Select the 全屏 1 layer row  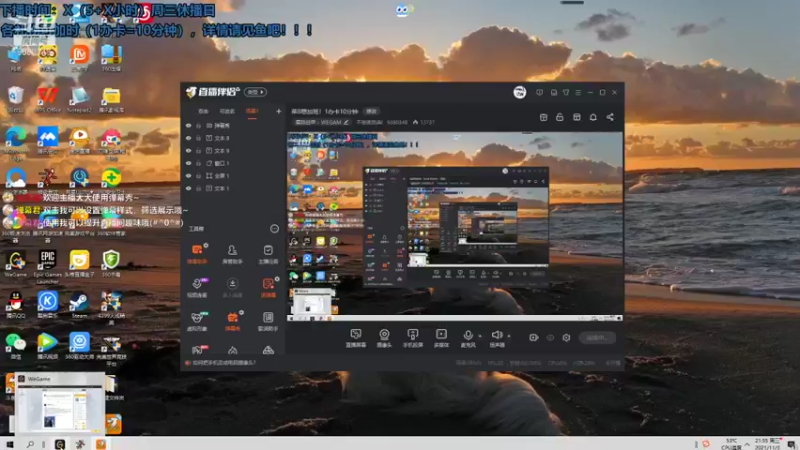233,176
